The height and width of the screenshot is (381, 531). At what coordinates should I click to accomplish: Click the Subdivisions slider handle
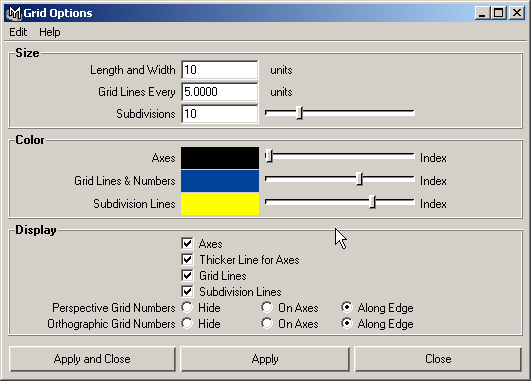299,113
